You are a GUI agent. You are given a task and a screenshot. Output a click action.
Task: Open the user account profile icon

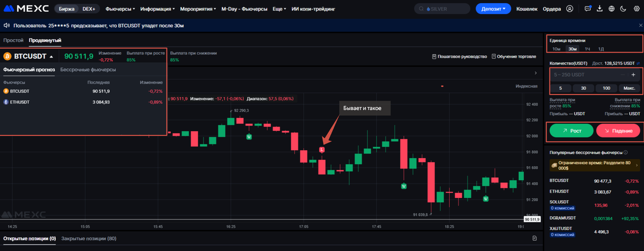tap(569, 9)
